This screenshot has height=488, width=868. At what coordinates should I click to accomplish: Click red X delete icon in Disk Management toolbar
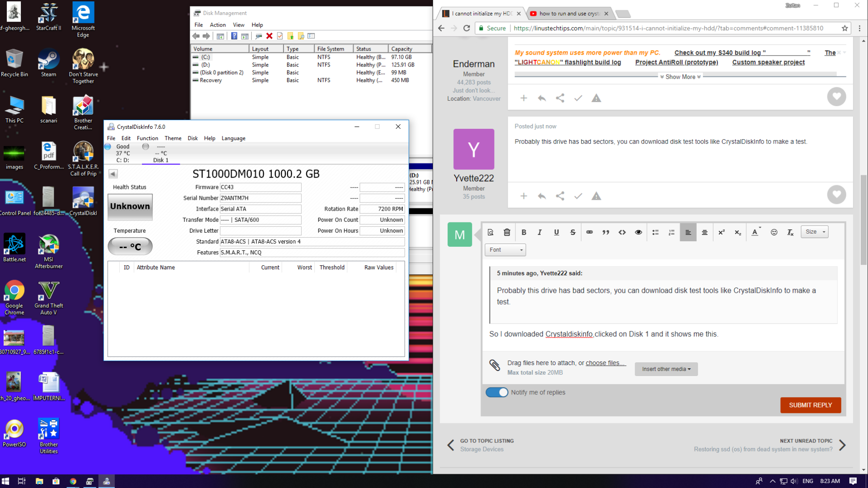pyautogui.click(x=269, y=36)
